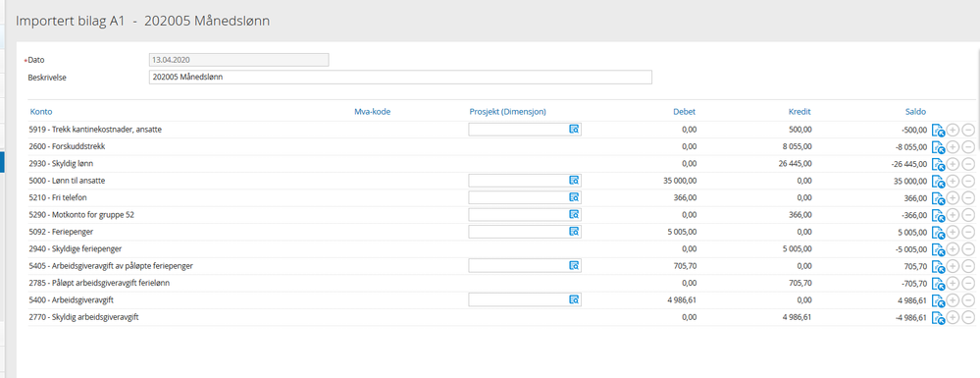Add row after 2930 Skyldig lønn
980x378 pixels.
[x=953, y=164]
